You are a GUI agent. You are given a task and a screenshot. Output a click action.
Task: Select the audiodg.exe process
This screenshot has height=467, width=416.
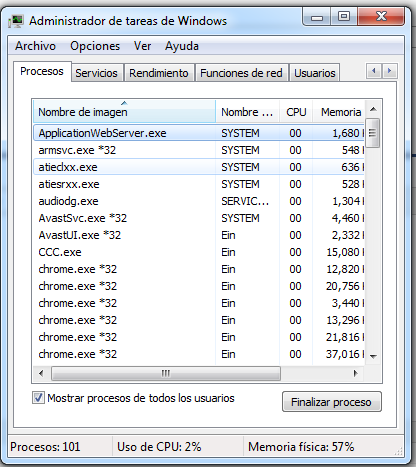click(x=199, y=201)
